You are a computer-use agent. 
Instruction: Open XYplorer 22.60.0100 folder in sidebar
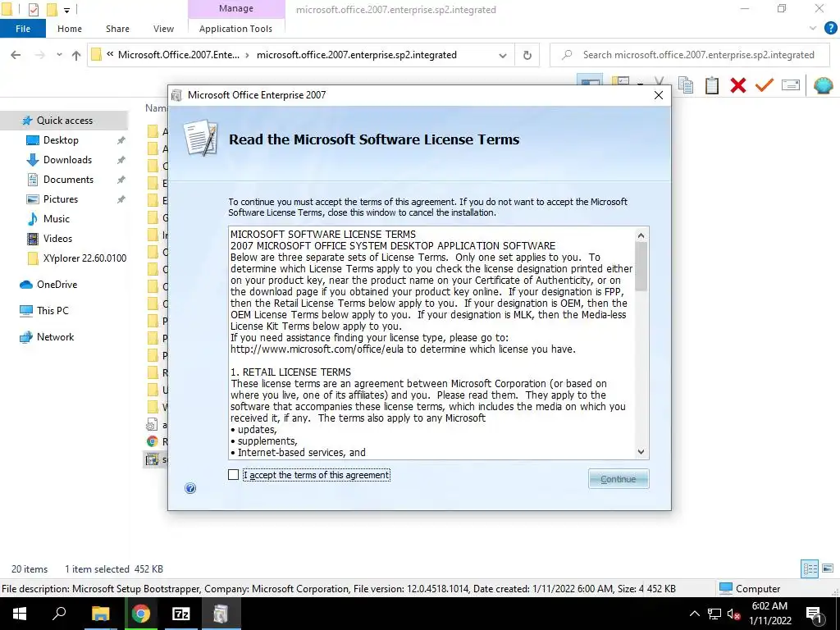coord(84,258)
